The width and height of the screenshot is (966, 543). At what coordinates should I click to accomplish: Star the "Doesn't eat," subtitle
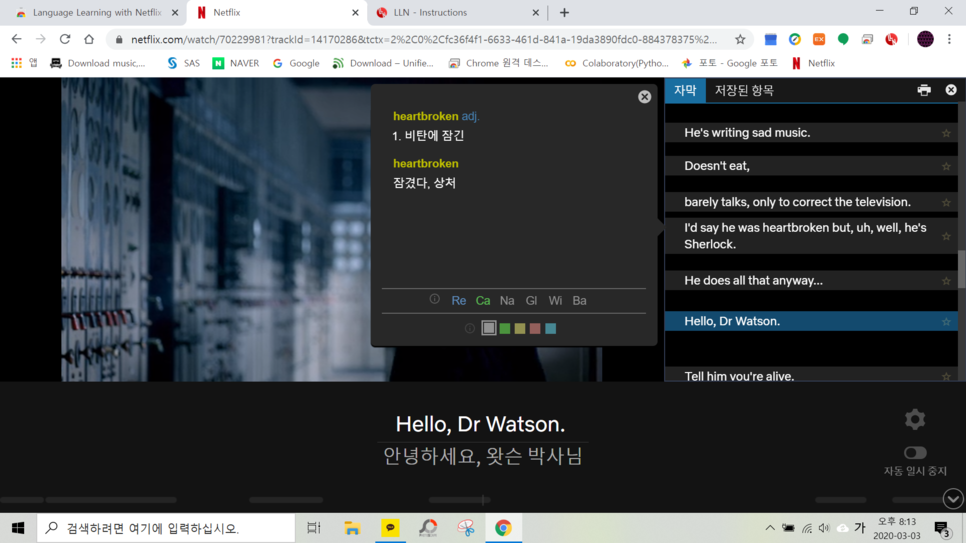[x=946, y=166]
